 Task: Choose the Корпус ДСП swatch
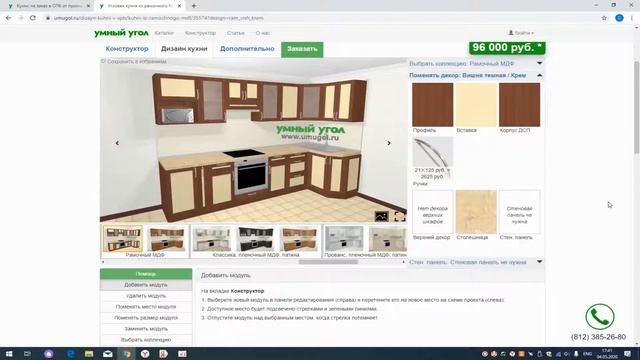pyautogui.click(x=520, y=105)
